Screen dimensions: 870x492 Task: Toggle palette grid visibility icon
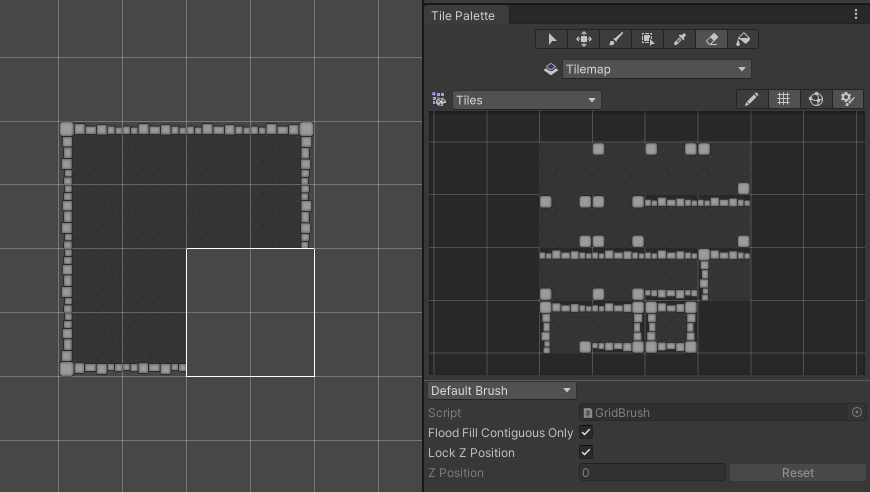click(x=784, y=99)
